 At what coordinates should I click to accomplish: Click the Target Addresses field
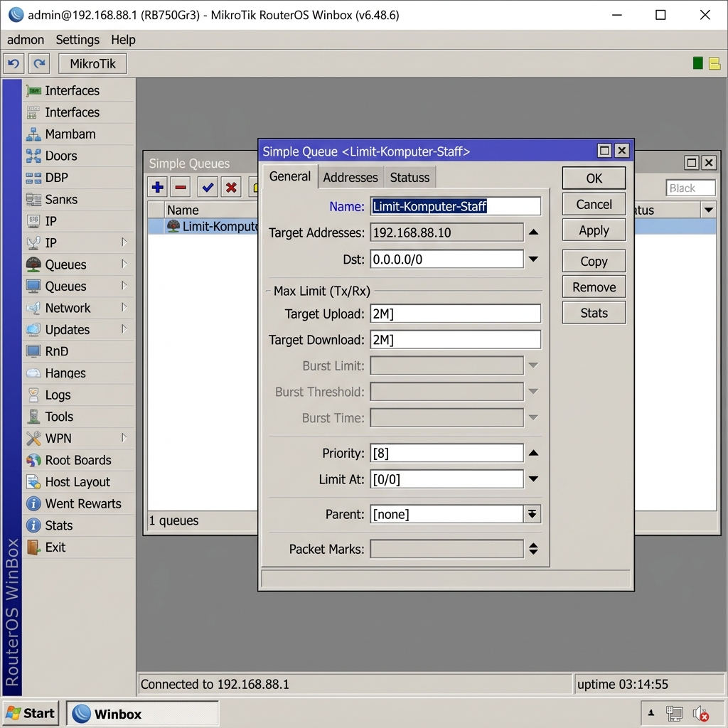446,232
